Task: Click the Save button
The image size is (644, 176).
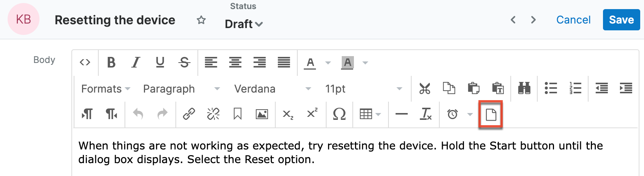Action: click(x=621, y=20)
